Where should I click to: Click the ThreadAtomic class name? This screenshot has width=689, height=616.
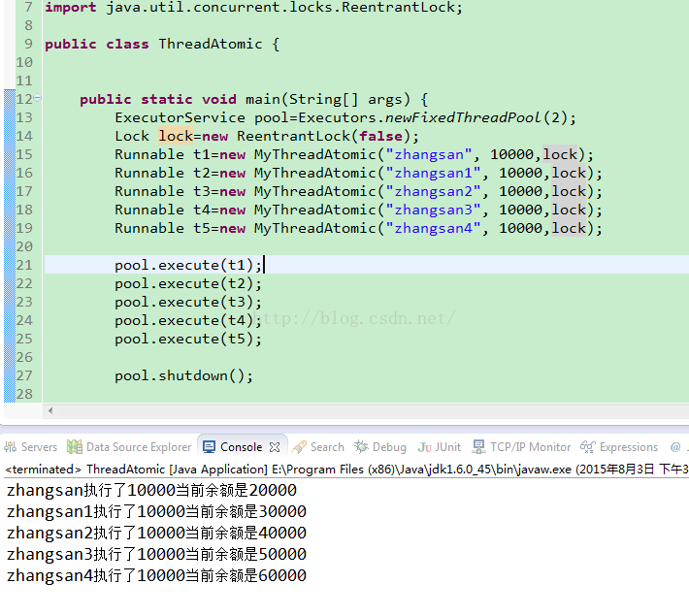point(210,44)
